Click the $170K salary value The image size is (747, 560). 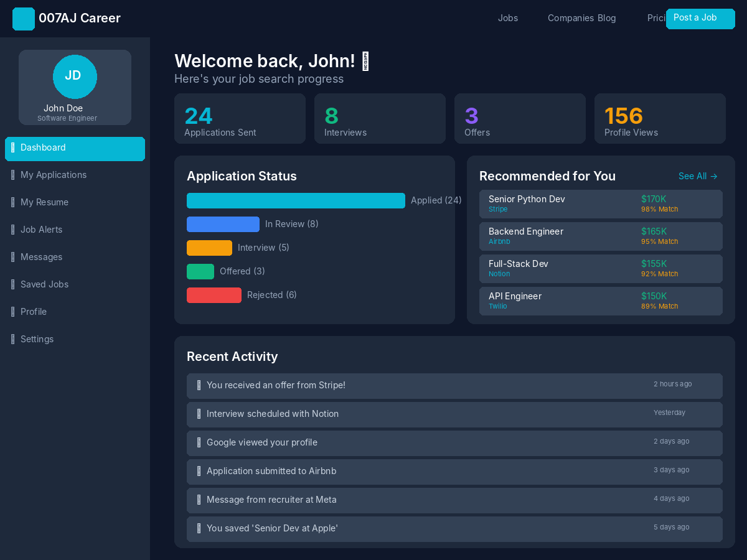click(654, 199)
